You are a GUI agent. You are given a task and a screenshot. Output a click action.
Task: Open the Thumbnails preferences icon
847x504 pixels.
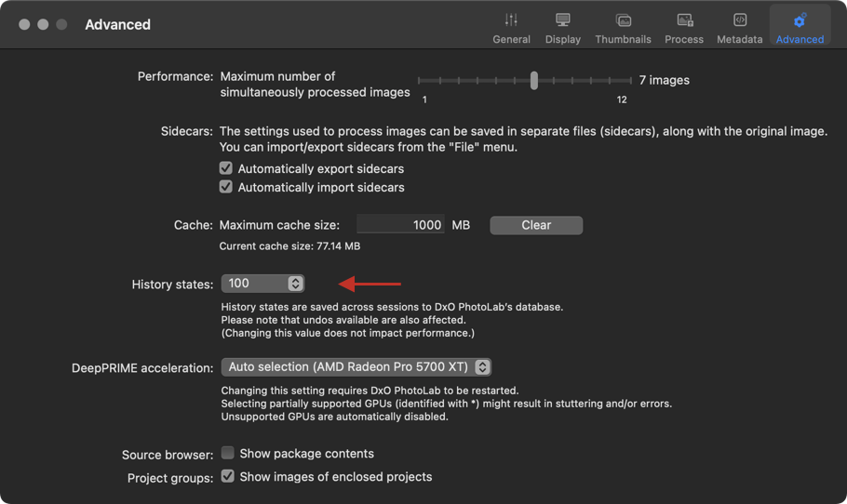624,20
